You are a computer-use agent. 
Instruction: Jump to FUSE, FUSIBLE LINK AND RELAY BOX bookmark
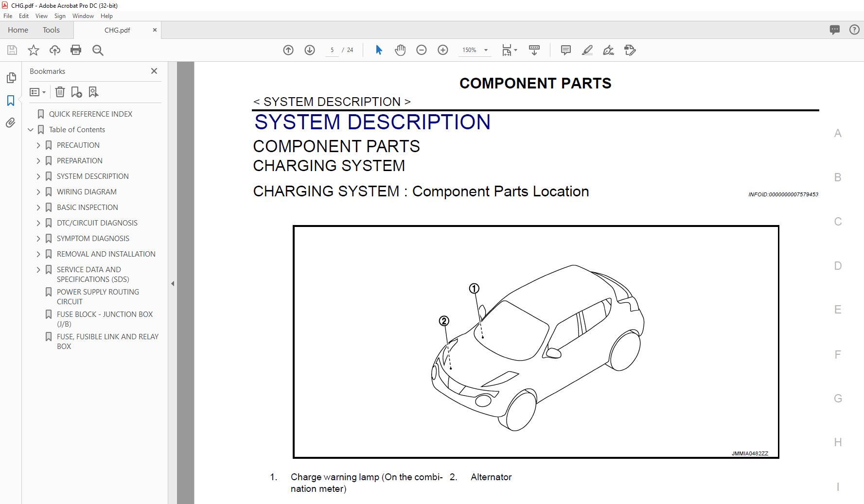point(107,342)
